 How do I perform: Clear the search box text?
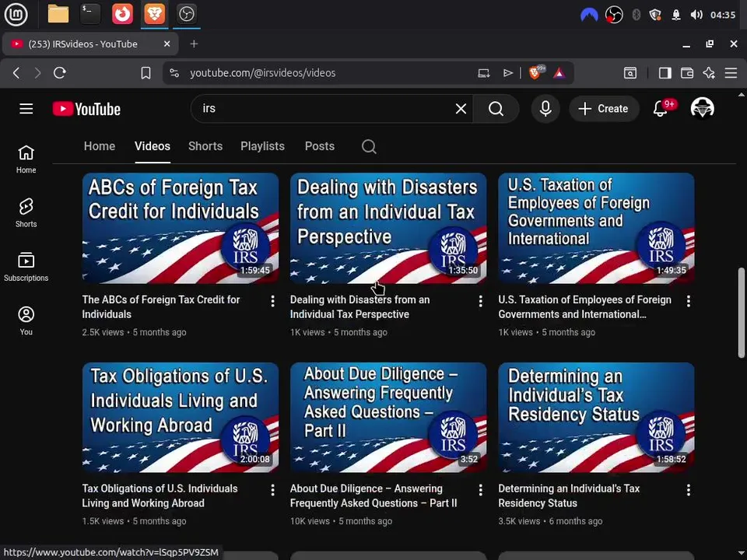461,109
